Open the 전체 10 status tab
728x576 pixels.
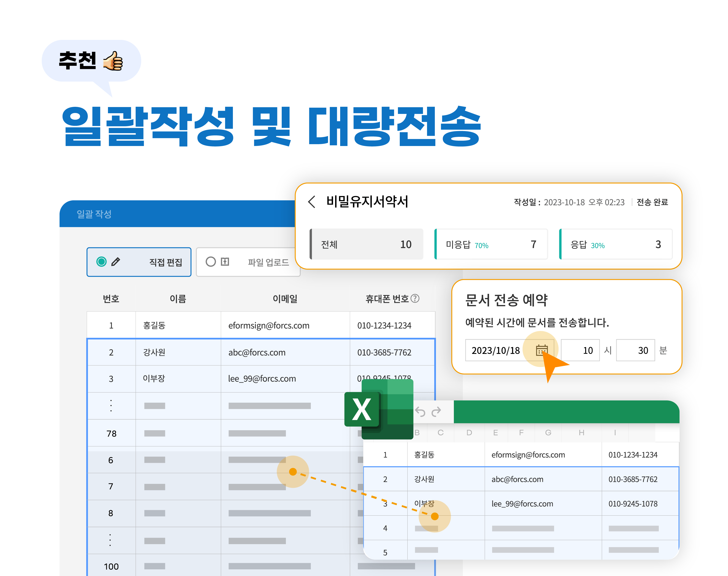click(366, 244)
